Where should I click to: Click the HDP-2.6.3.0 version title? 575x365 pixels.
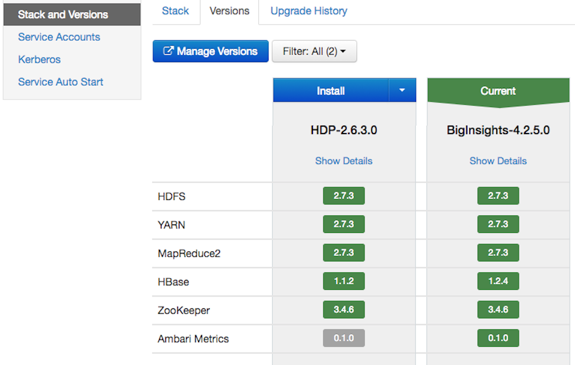(x=344, y=130)
